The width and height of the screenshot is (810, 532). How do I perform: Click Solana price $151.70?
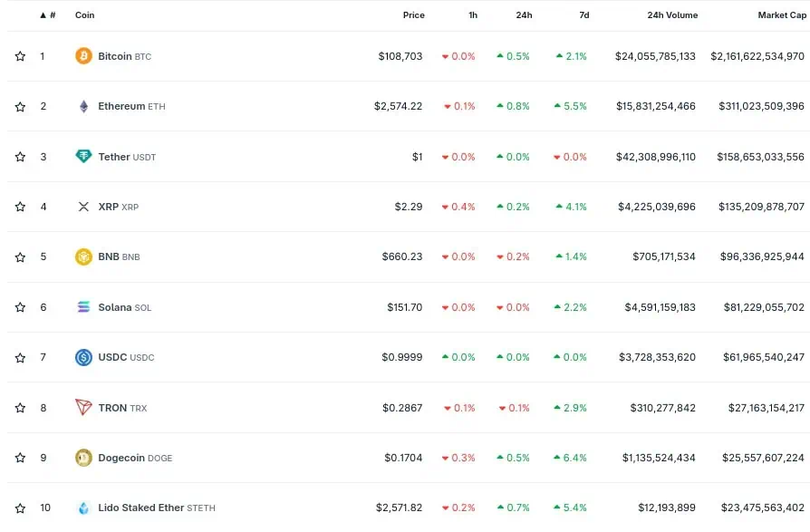click(x=404, y=307)
